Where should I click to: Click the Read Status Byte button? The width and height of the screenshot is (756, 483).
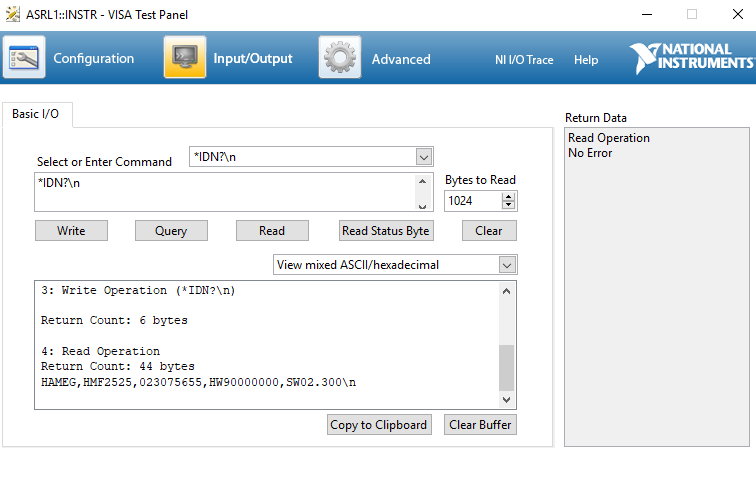click(386, 231)
